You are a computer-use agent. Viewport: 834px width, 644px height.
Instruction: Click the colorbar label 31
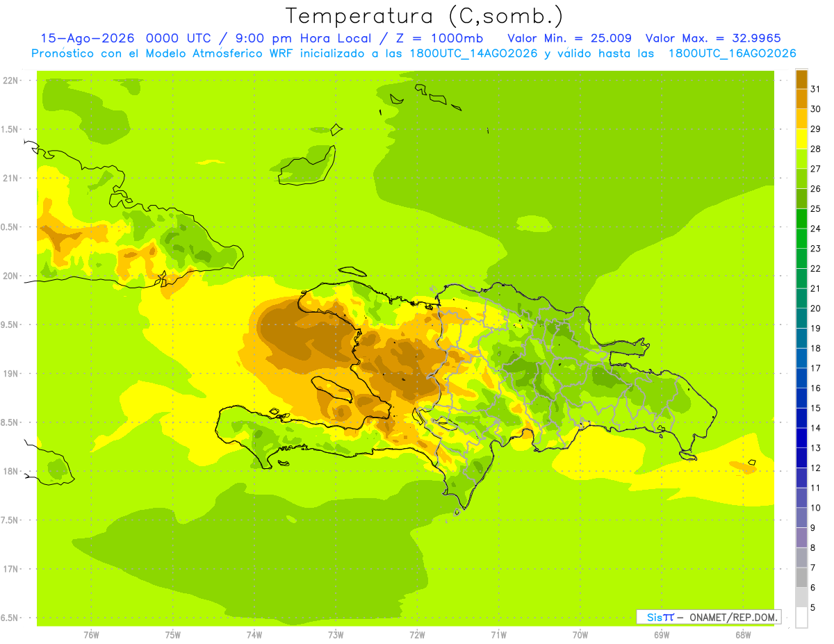816,89
